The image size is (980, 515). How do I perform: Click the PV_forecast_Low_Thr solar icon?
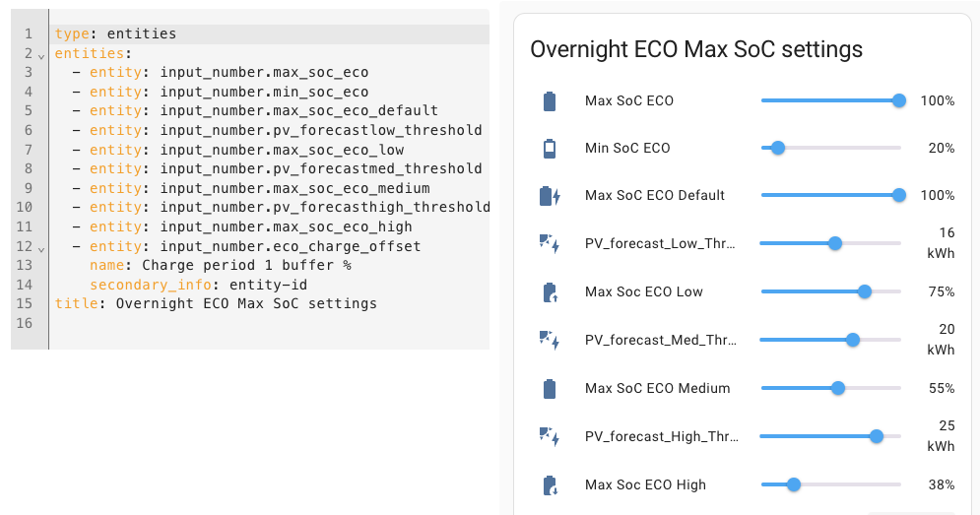coord(550,243)
